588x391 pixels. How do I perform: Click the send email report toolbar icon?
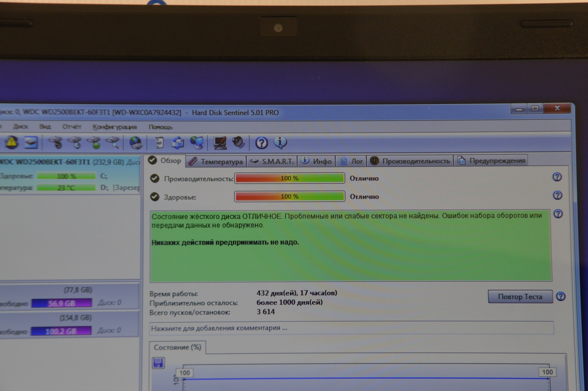click(178, 143)
